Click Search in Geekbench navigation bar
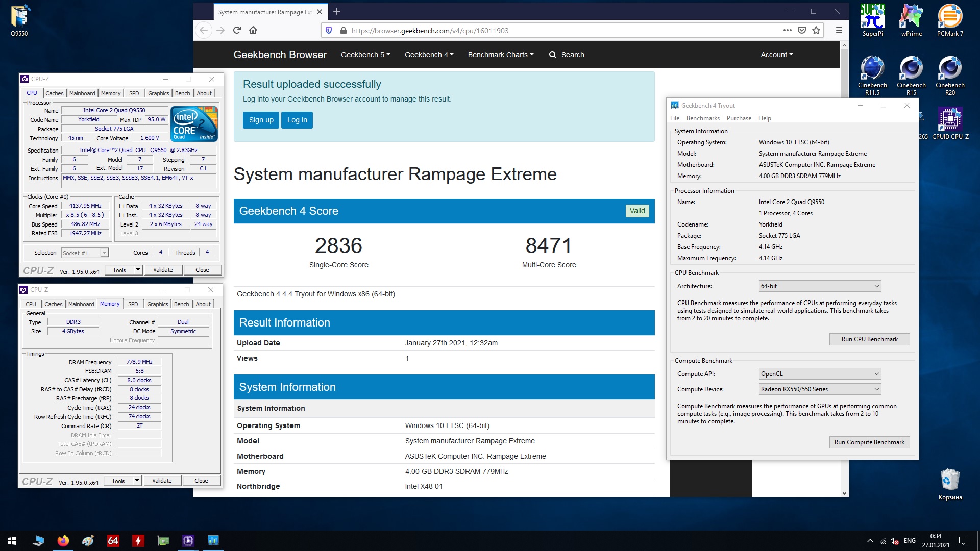The image size is (980, 551). pos(567,55)
